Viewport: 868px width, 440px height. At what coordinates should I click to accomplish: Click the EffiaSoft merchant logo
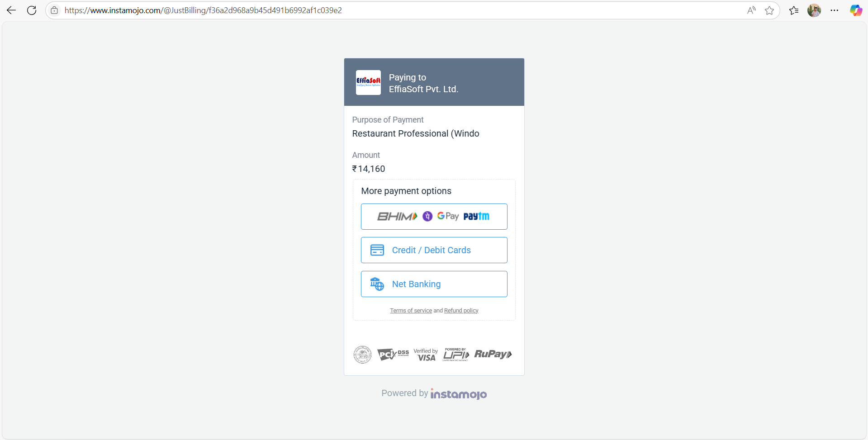pyautogui.click(x=368, y=82)
